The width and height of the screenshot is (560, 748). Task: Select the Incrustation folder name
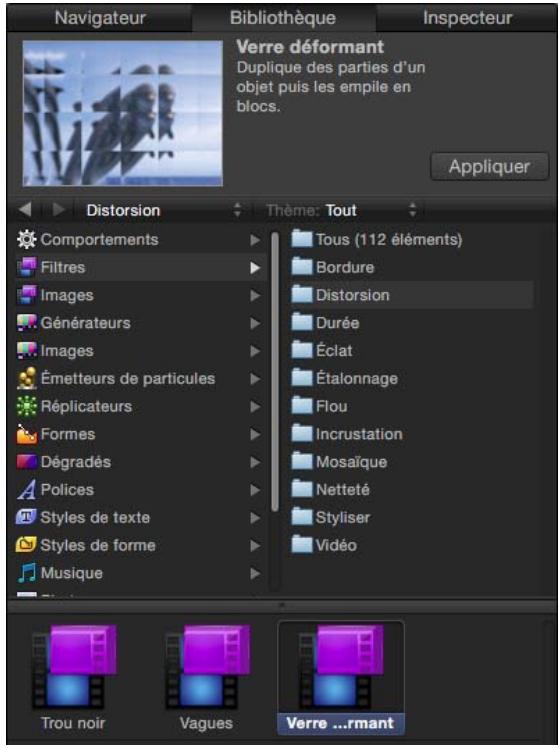359,434
